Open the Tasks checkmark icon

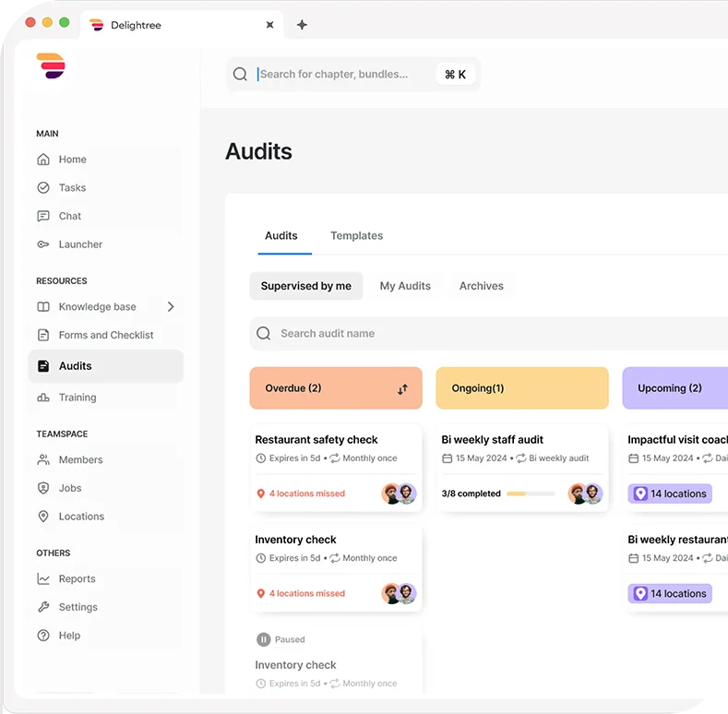click(43, 187)
